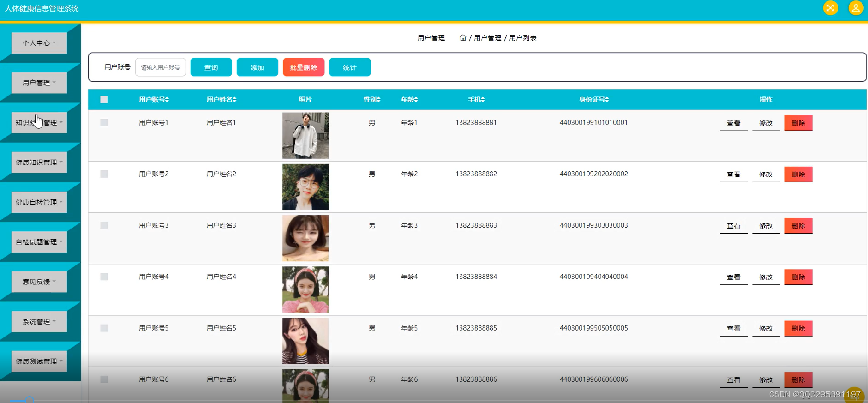Sort by 用户账号 column arrows
This screenshot has width=868, height=403.
point(168,100)
